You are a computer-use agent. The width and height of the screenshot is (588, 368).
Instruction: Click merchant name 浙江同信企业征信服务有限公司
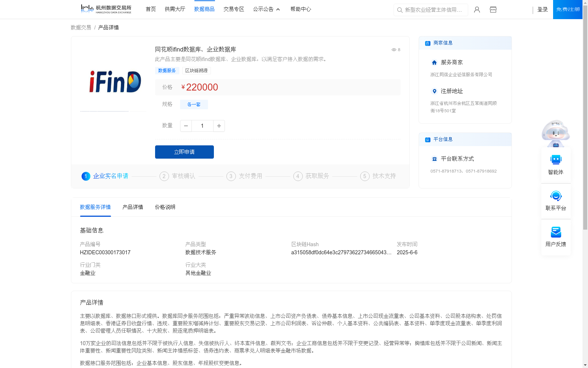pyautogui.click(x=461, y=75)
